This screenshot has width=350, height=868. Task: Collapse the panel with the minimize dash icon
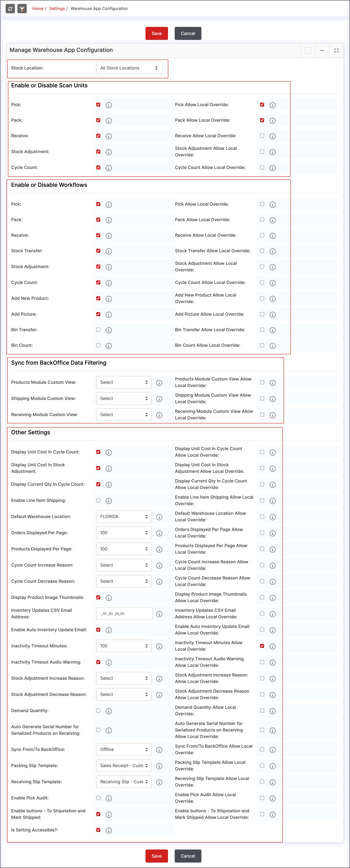pos(322,51)
